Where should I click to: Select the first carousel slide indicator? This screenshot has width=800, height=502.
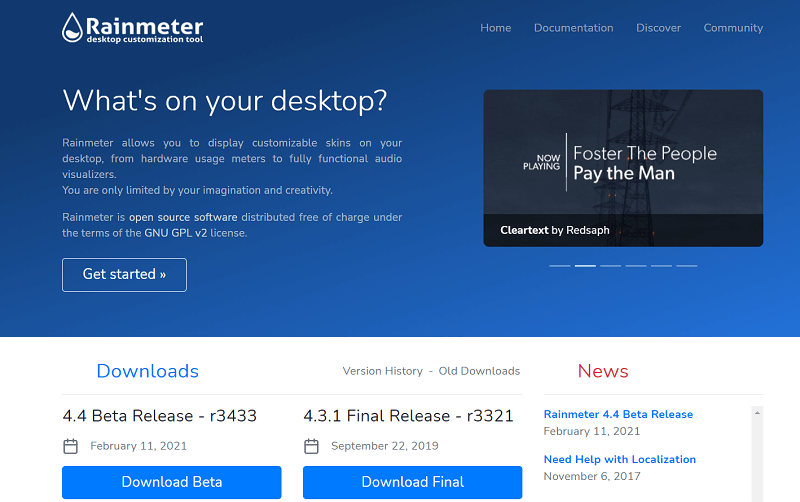pyautogui.click(x=560, y=266)
